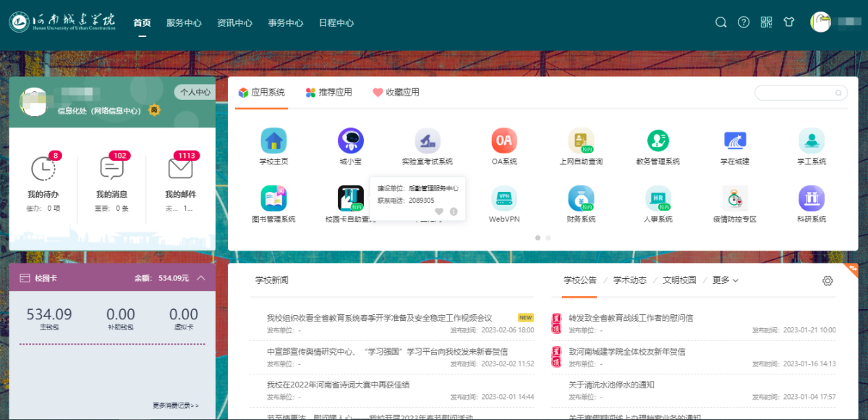Collapse the 校园卡 panel with the chevron

(201, 278)
